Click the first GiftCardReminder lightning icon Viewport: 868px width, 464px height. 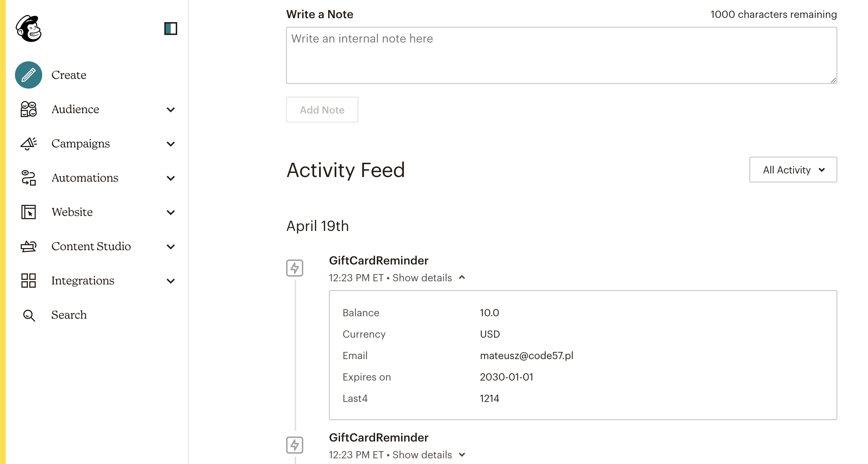tap(295, 268)
